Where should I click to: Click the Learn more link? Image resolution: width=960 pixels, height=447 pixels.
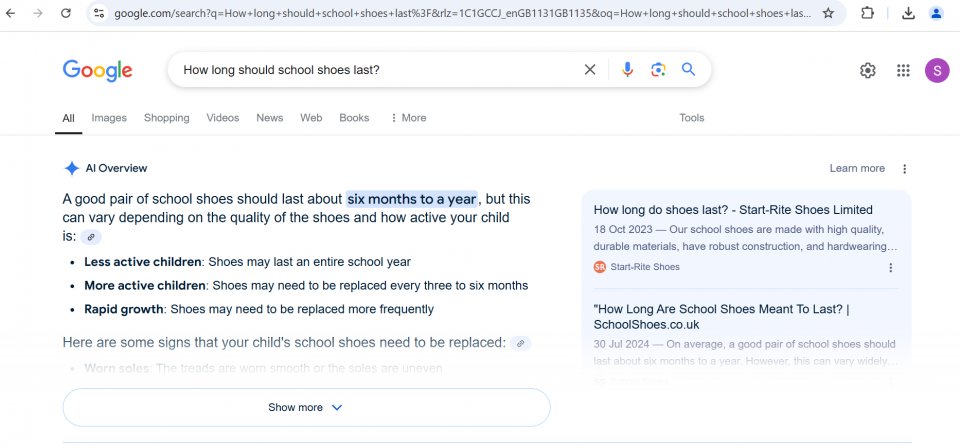click(x=857, y=168)
